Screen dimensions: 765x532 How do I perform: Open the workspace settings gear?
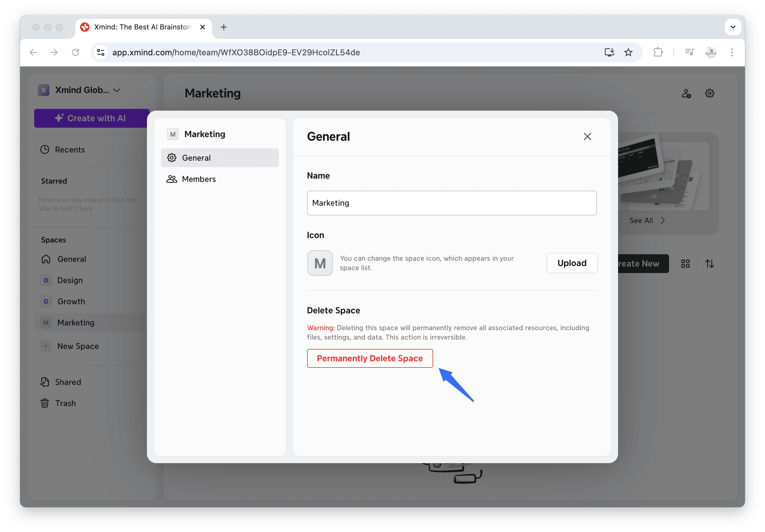coord(710,93)
